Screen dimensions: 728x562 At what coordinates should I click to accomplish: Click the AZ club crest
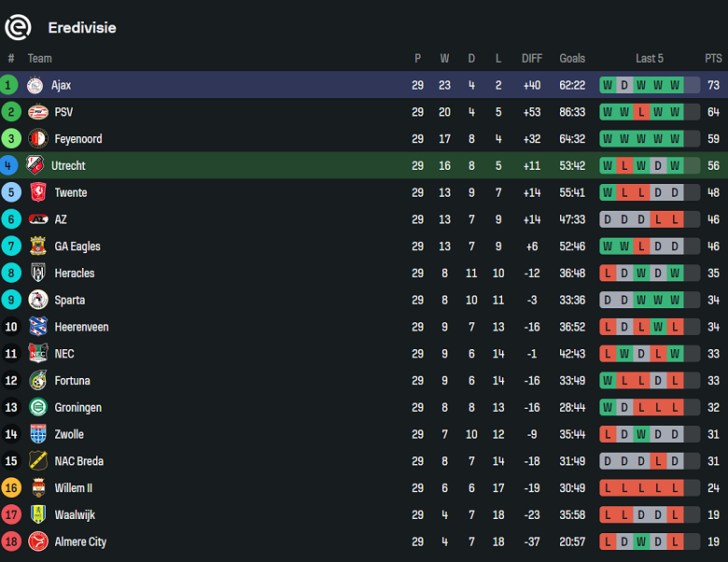[37, 219]
